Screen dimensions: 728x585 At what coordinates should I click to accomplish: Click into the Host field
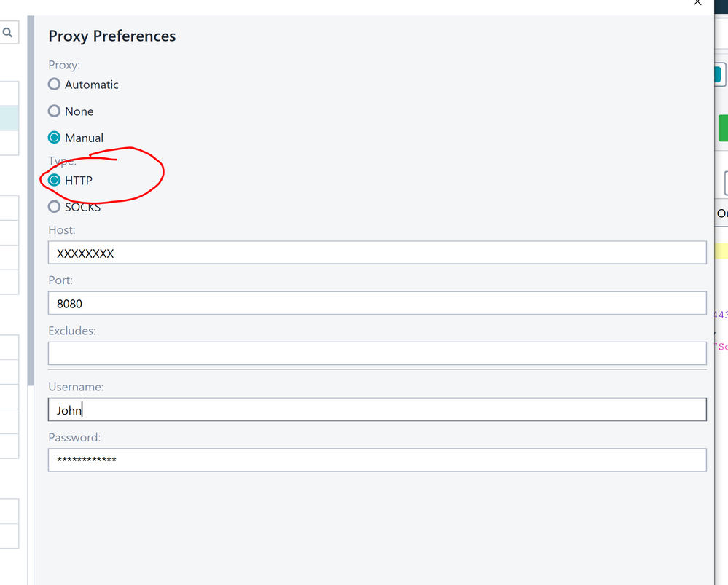coord(377,253)
